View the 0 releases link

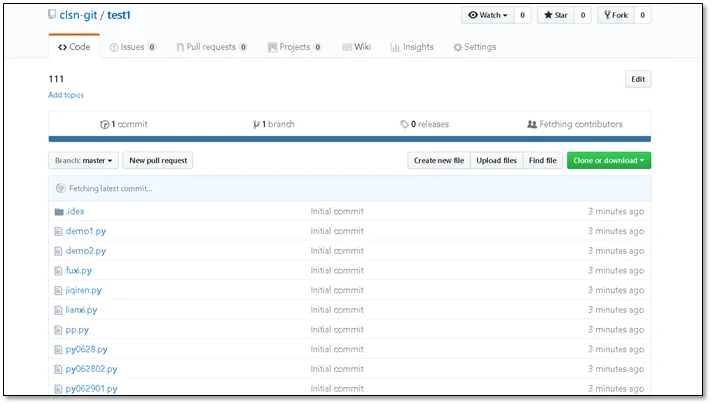[x=425, y=124]
